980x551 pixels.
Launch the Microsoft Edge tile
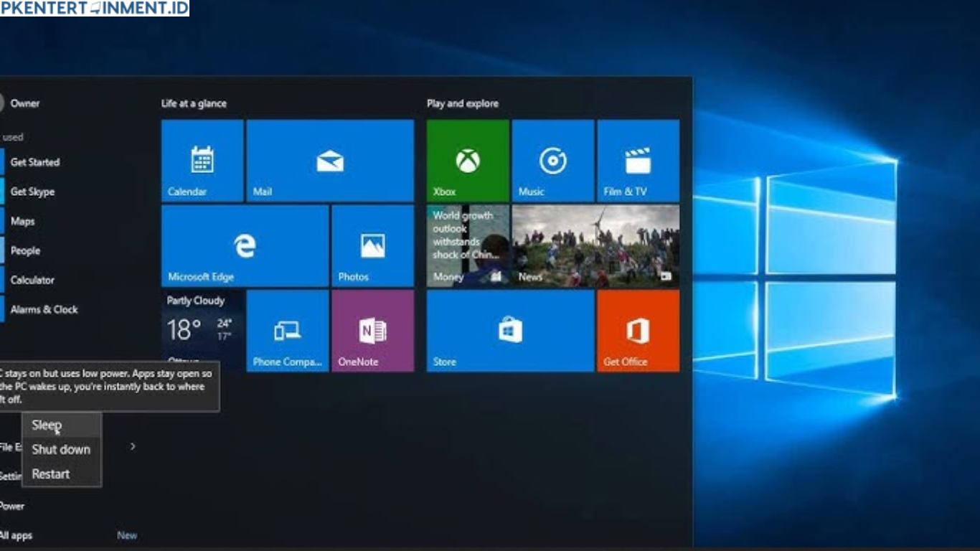click(x=245, y=246)
